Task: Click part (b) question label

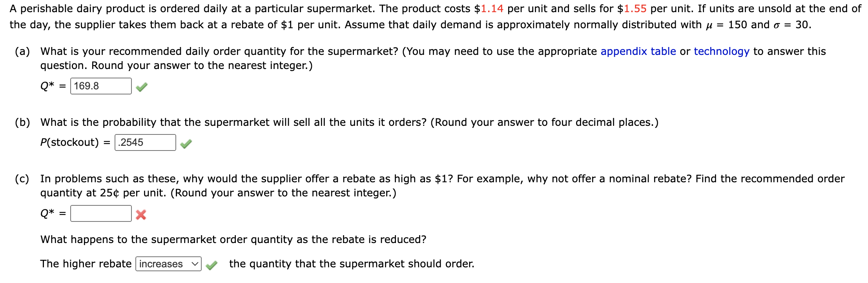Action: 23,122
